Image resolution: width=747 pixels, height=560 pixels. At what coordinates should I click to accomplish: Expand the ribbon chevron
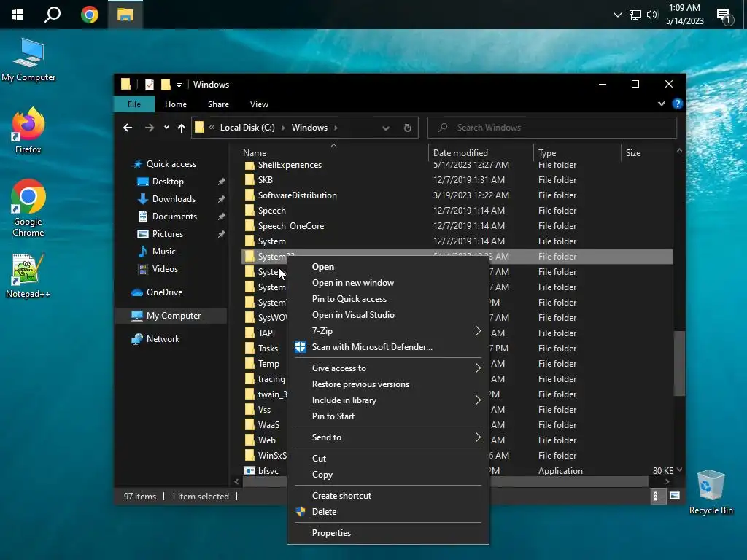click(x=661, y=104)
